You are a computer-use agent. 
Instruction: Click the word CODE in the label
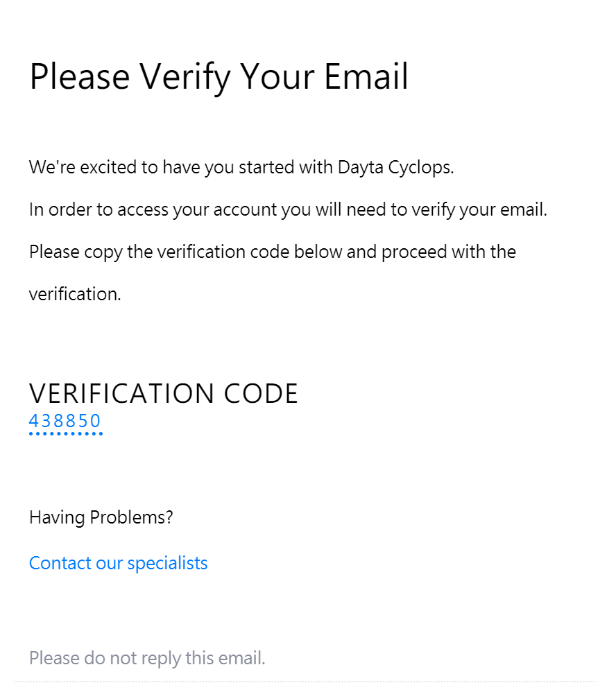tap(261, 393)
